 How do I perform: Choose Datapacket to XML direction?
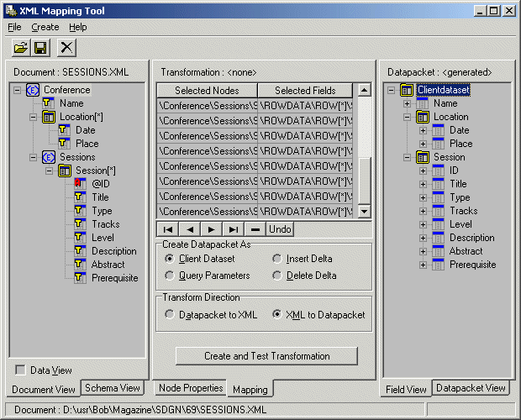(171, 315)
